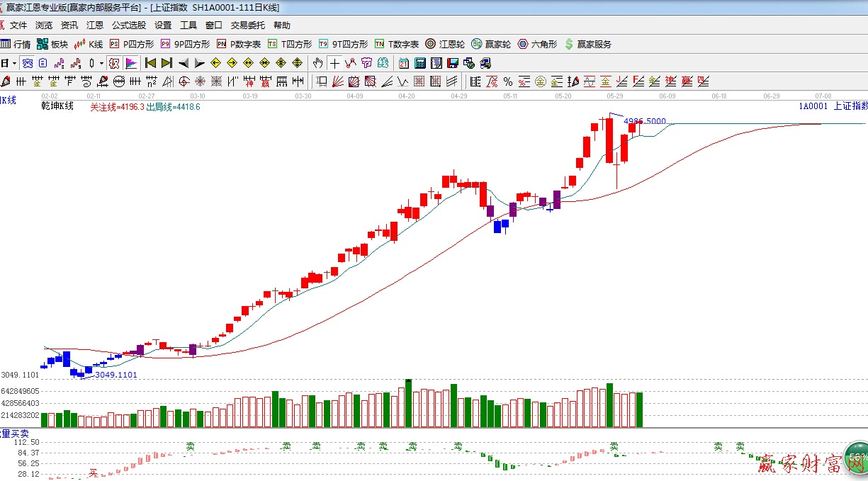Click the 赢家服务 button
868x481 pixels.
(588, 44)
